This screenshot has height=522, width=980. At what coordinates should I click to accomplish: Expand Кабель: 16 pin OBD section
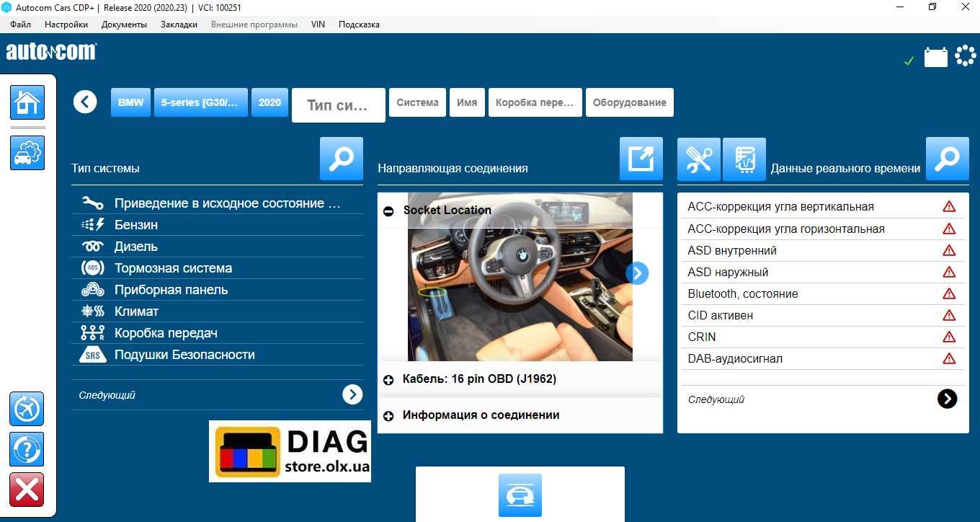tap(388, 380)
